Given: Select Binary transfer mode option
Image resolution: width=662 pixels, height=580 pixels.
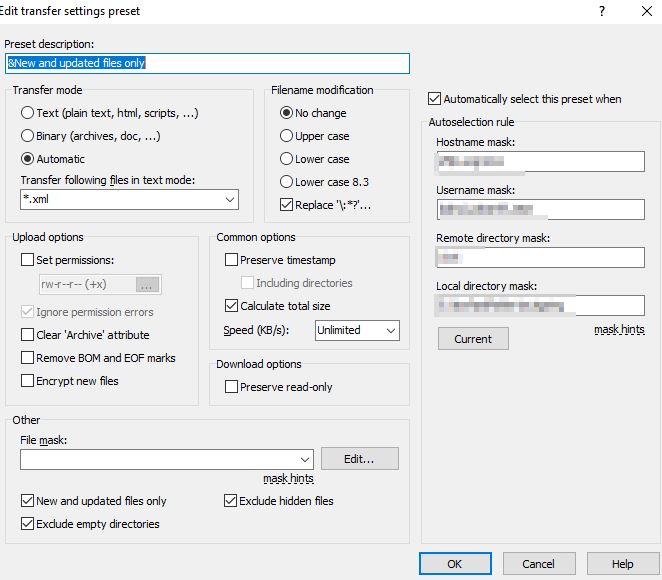Looking at the screenshot, I should (28, 136).
